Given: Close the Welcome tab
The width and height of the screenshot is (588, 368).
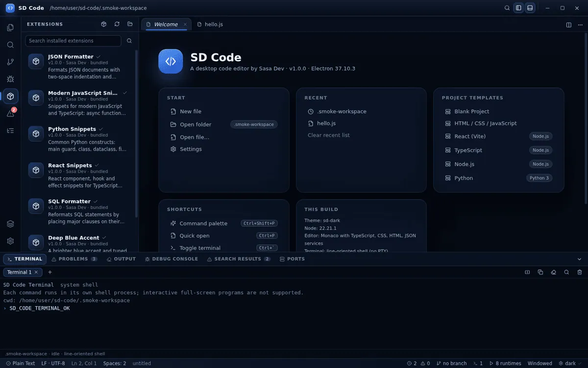Looking at the screenshot, I should pyautogui.click(x=185, y=25).
